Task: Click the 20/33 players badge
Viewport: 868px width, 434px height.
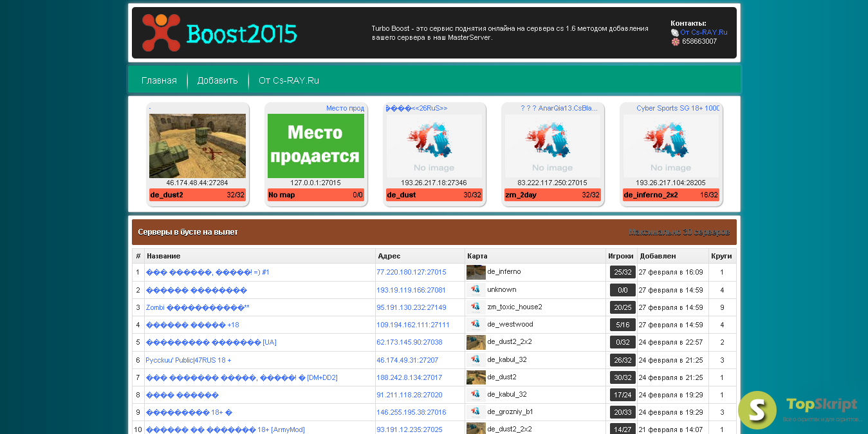Action: pyautogui.click(x=623, y=412)
